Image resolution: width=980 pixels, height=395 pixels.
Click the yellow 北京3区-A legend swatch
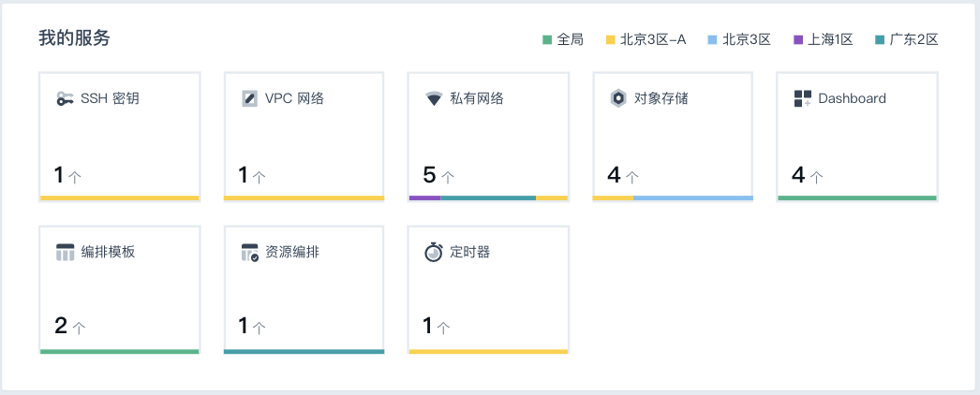pos(610,39)
